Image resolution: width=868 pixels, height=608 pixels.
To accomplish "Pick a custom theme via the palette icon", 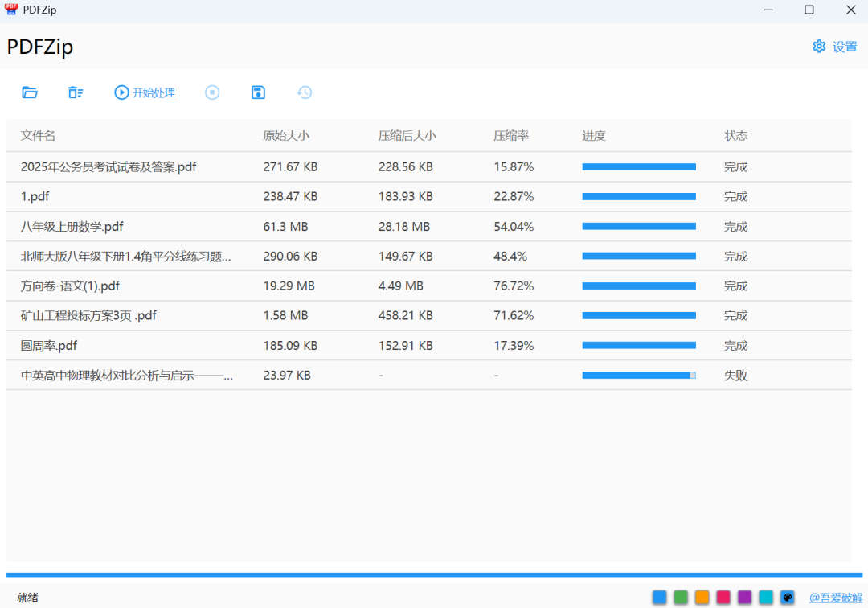I will (787, 597).
